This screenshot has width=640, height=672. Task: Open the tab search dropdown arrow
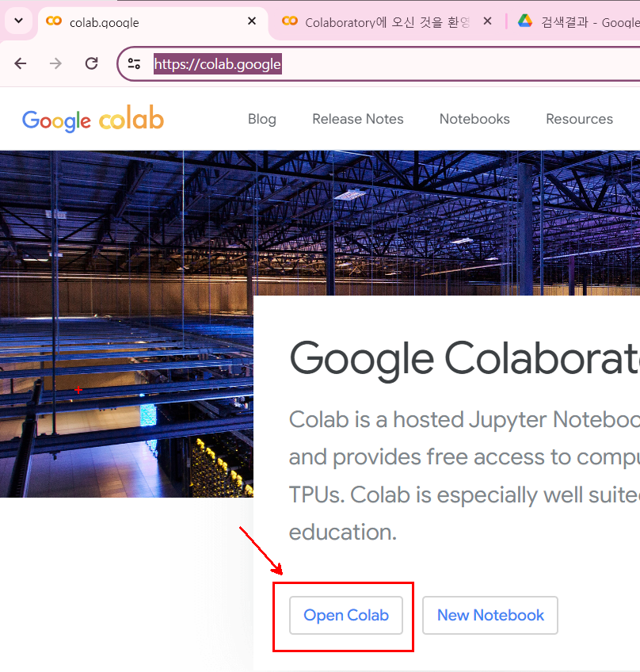18,21
